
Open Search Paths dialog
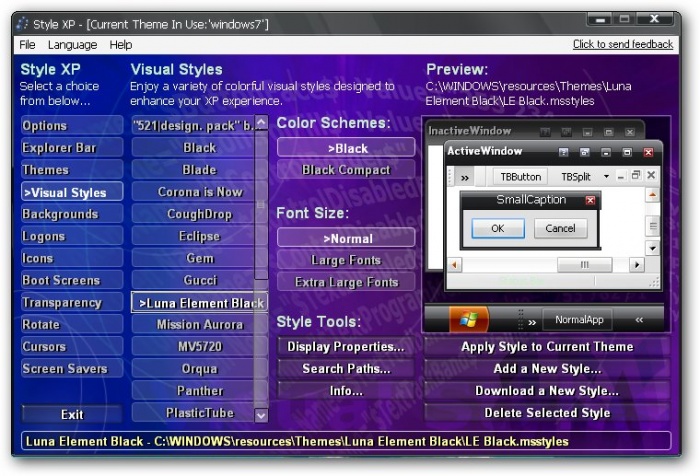pos(346,368)
